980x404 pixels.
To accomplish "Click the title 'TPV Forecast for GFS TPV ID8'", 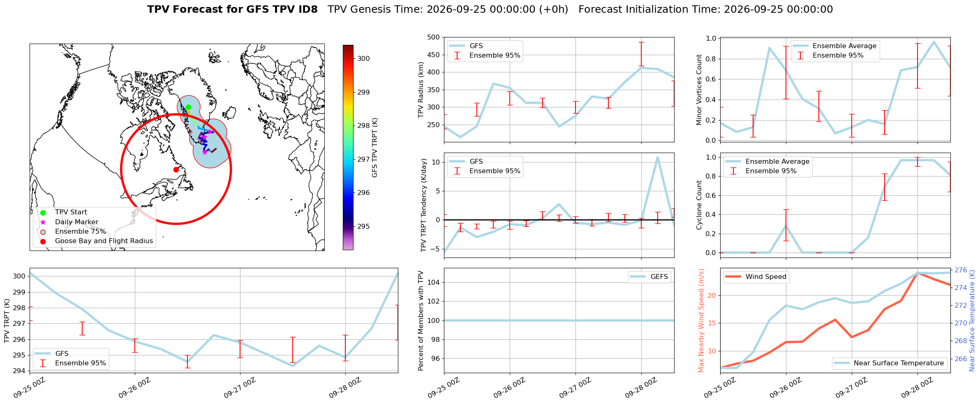I will point(232,9).
